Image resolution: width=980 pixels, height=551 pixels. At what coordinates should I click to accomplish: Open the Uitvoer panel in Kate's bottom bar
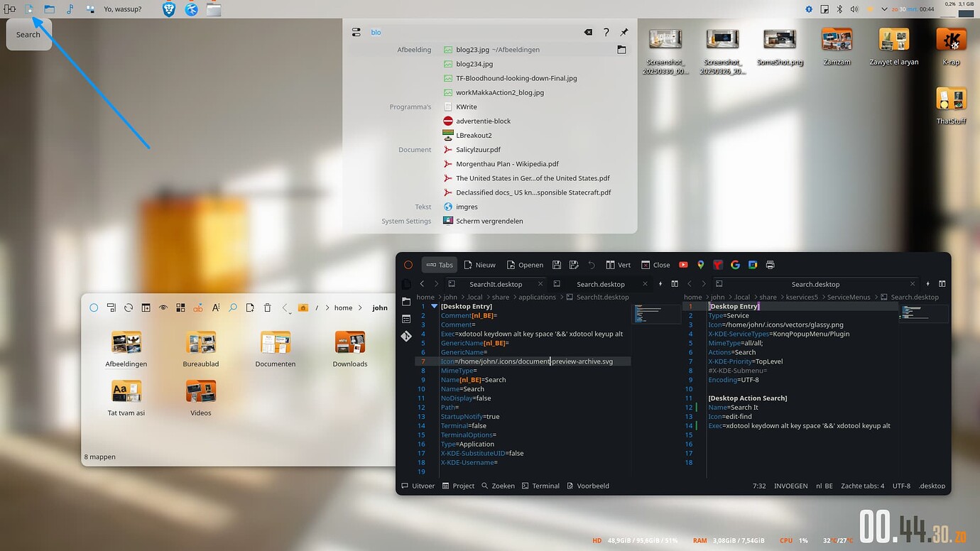coord(418,486)
